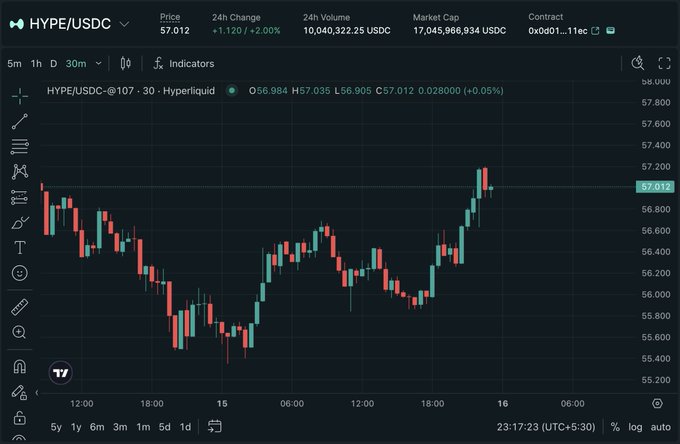Image resolution: width=680 pixels, height=444 pixels.
Task: Open the candlestick chart style selector
Action: (125, 63)
